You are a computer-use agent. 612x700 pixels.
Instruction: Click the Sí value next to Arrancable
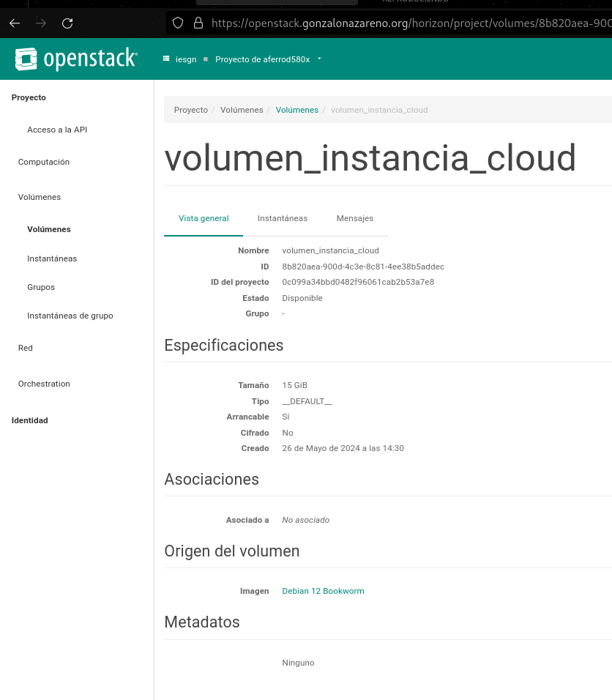click(x=286, y=417)
